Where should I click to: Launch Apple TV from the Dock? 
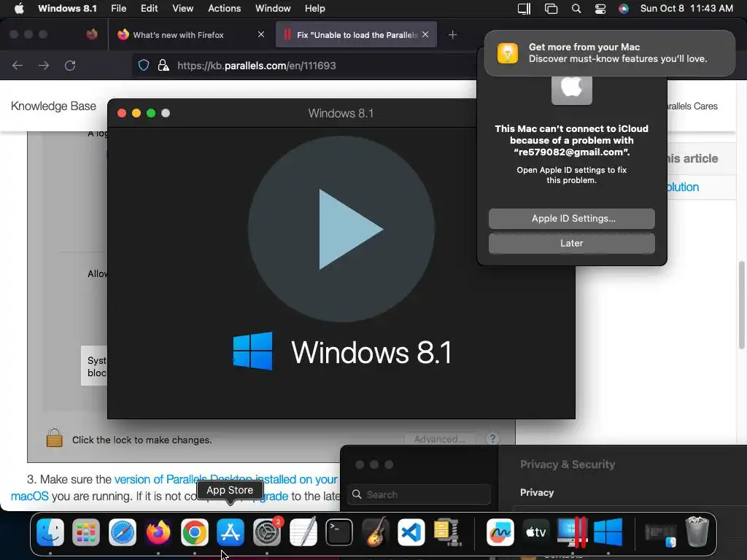coord(536,532)
